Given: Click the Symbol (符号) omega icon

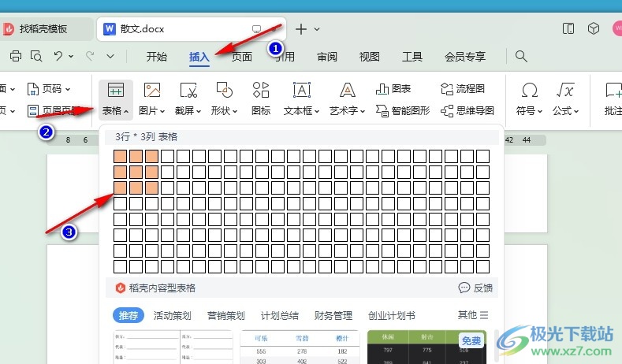Looking at the screenshot, I should [530, 91].
